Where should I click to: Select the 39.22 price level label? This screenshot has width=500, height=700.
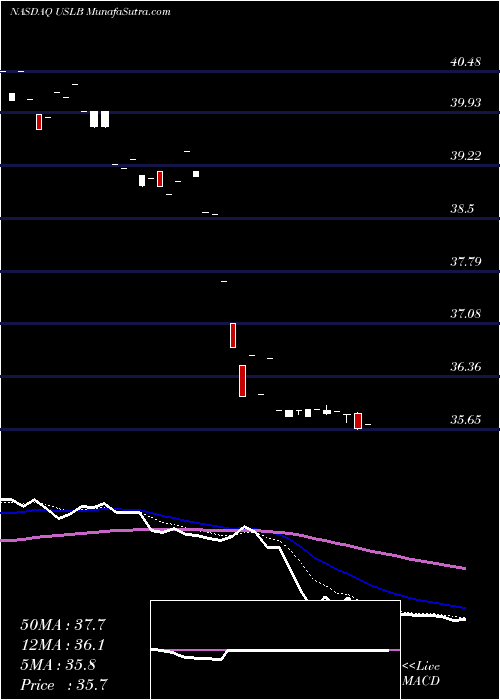pyautogui.click(x=465, y=156)
